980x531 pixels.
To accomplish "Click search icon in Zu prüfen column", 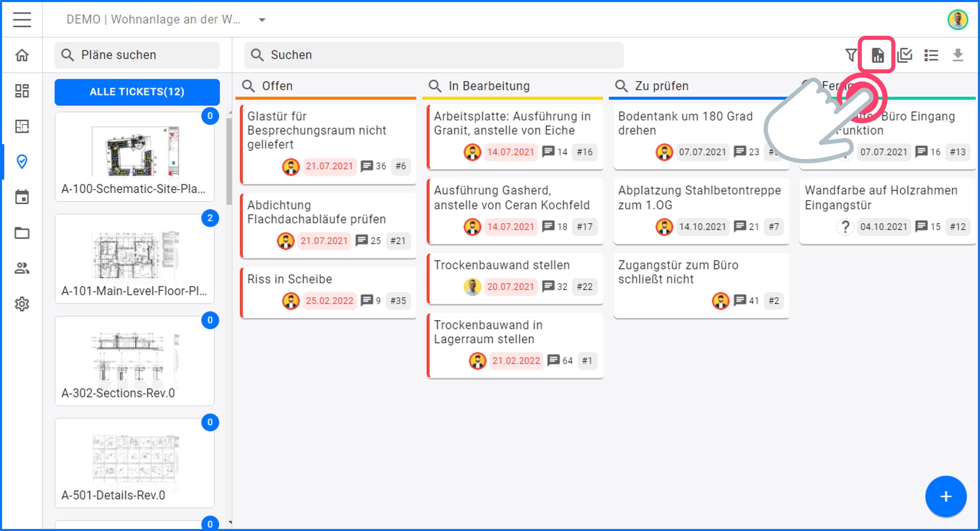I will click(621, 86).
